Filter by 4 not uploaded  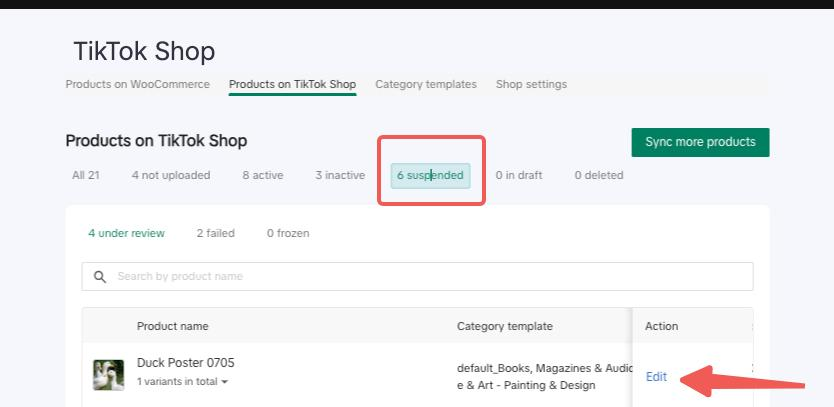(x=171, y=175)
